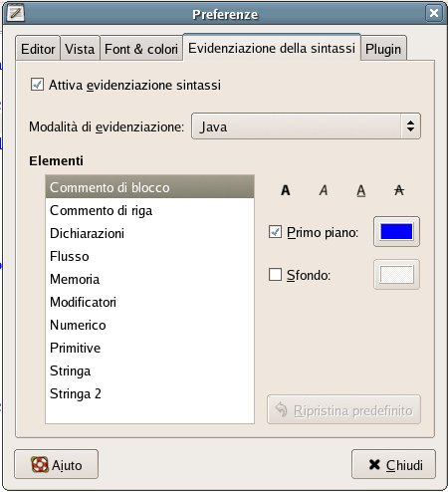This screenshot has height=492, width=448.
Task: Toggle underline style icon
Action: (361, 190)
